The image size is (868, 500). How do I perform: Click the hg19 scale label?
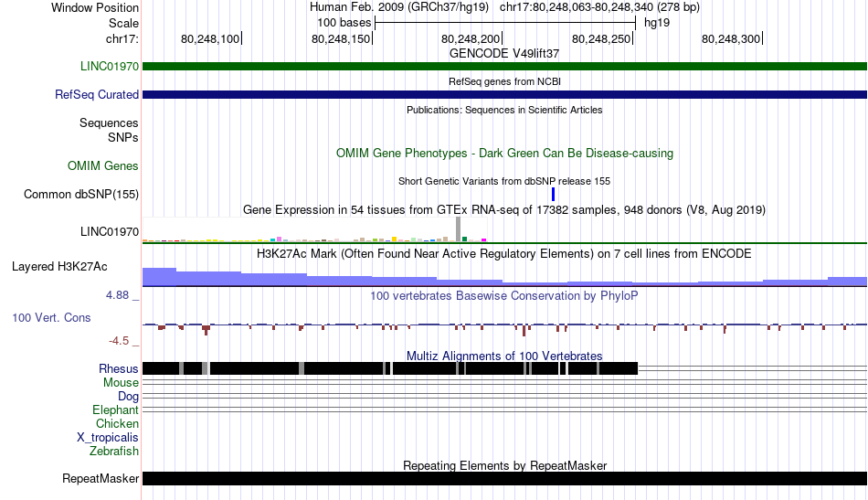[x=657, y=23]
